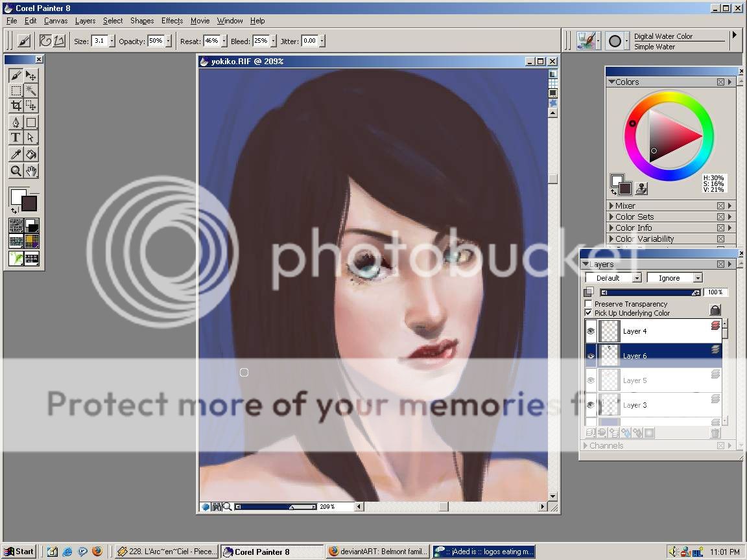747x560 pixels.
Task: Open the brush category dropdown arrow
Action: [x=599, y=41]
